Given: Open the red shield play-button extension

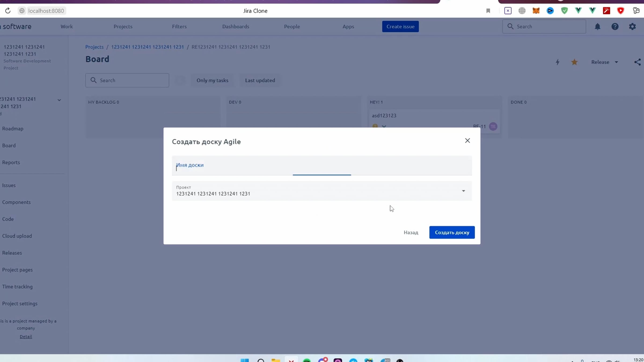Looking at the screenshot, I should pyautogui.click(x=620, y=11).
